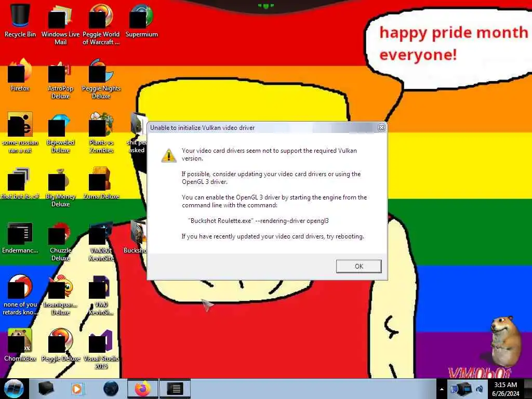Show hidden system tray icons
This screenshot has width=532, height=399.
442,389
